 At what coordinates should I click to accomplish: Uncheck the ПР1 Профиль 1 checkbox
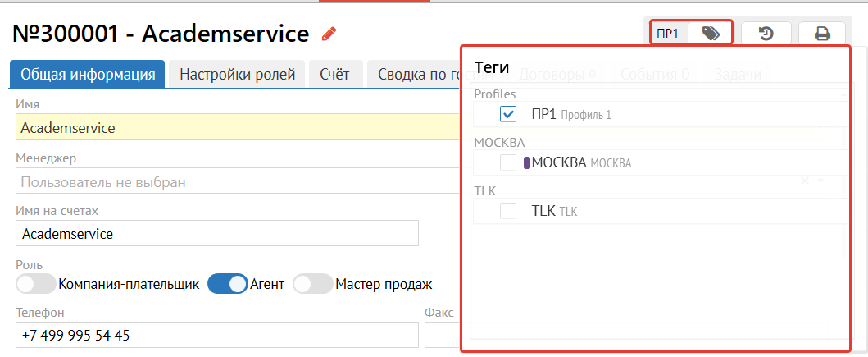coord(508,114)
